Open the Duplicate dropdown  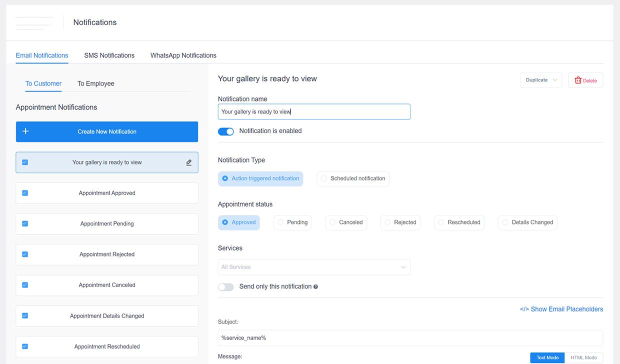[541, 80]
